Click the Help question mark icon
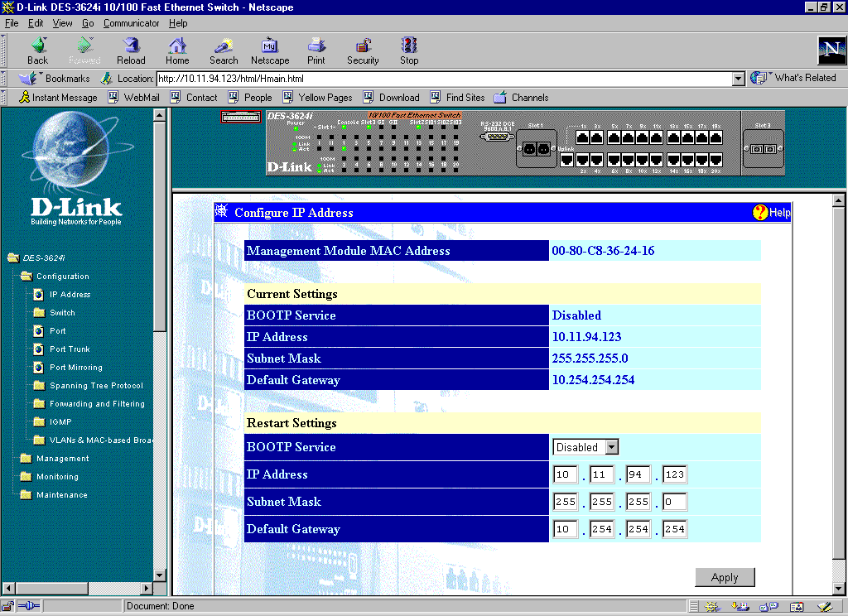 [760, 213]
